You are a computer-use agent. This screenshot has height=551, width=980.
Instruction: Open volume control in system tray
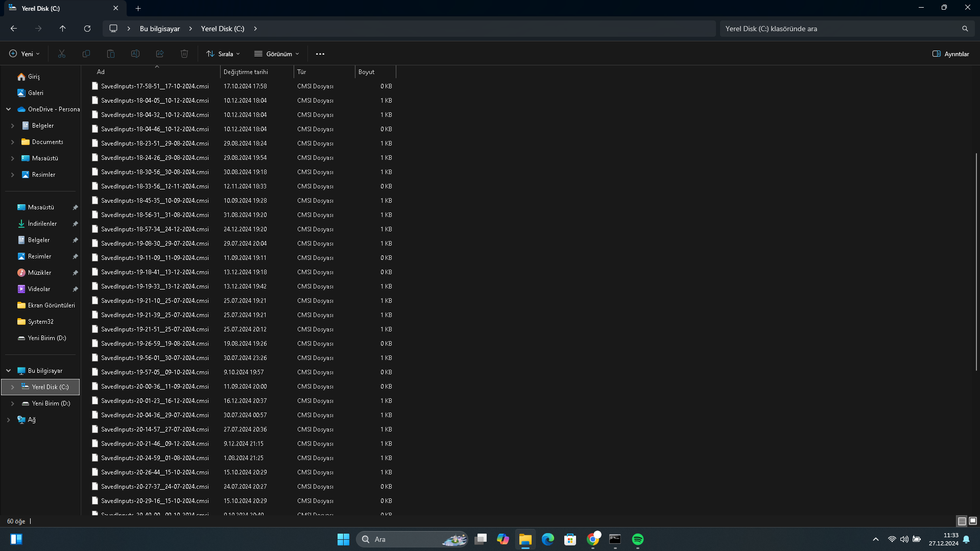[904, 539]
